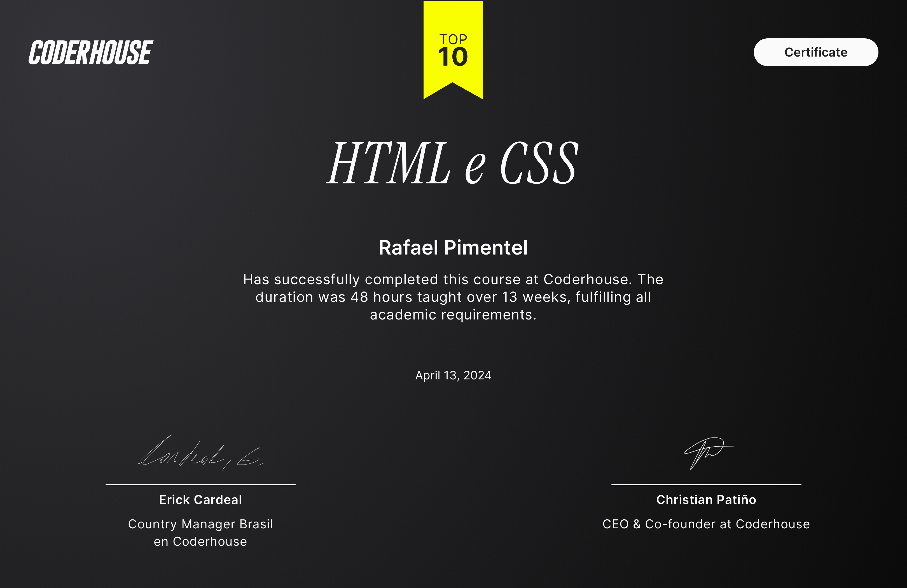This screenshot has height=588, width=907.
Task: Click the Coderhouse logo
Action: (x=91, y=52)
